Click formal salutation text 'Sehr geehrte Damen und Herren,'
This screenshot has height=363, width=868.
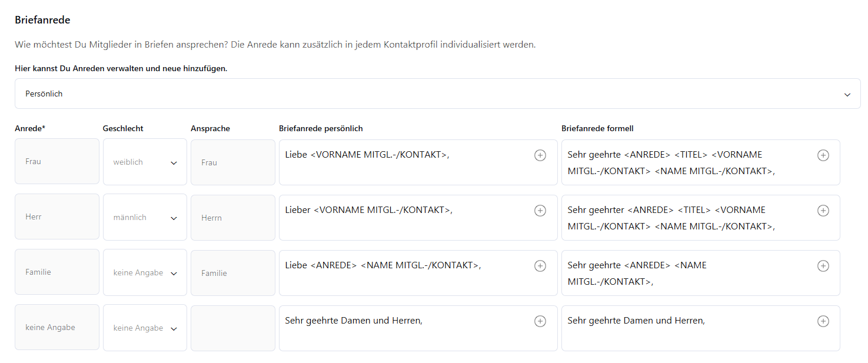(x=636, y=321)
